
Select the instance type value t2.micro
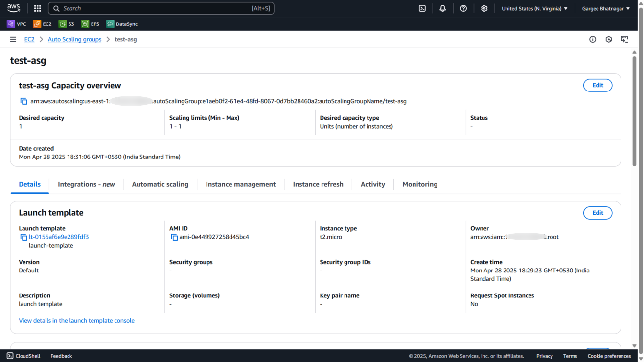tap(331, 237)
